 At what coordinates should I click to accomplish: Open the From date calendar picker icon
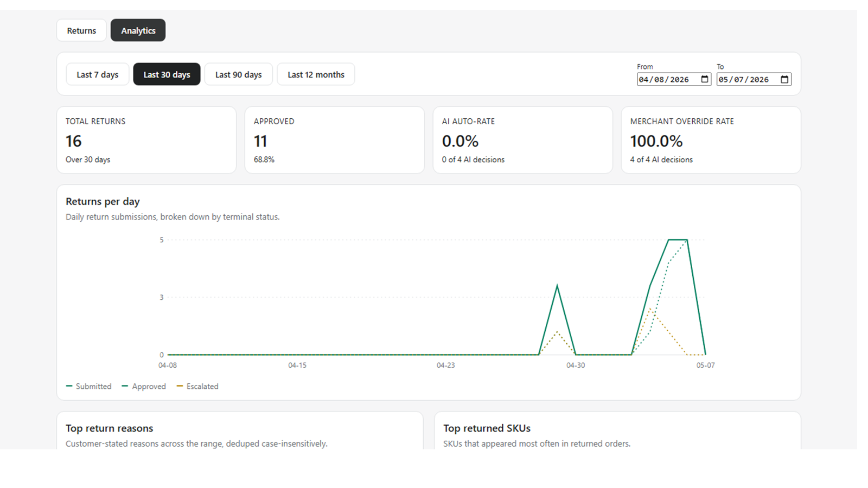click(704, 79)
